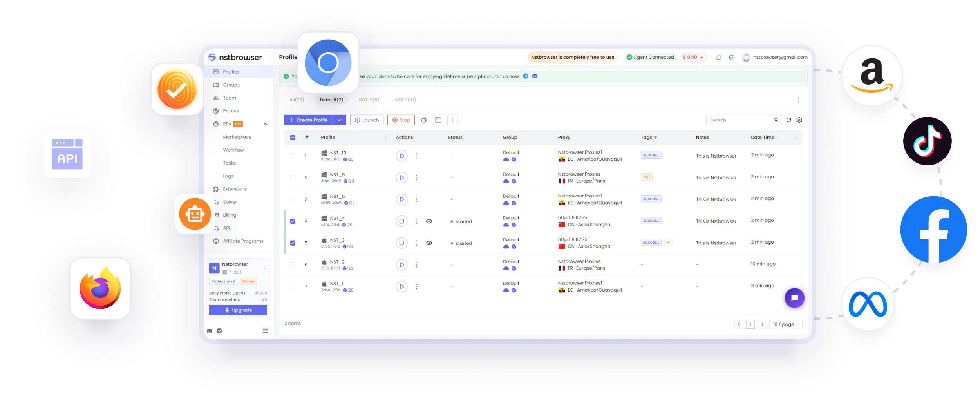980x402 pixels.
Task: Open the 10 / page dropdown
Action: click(x=785, y=324)
